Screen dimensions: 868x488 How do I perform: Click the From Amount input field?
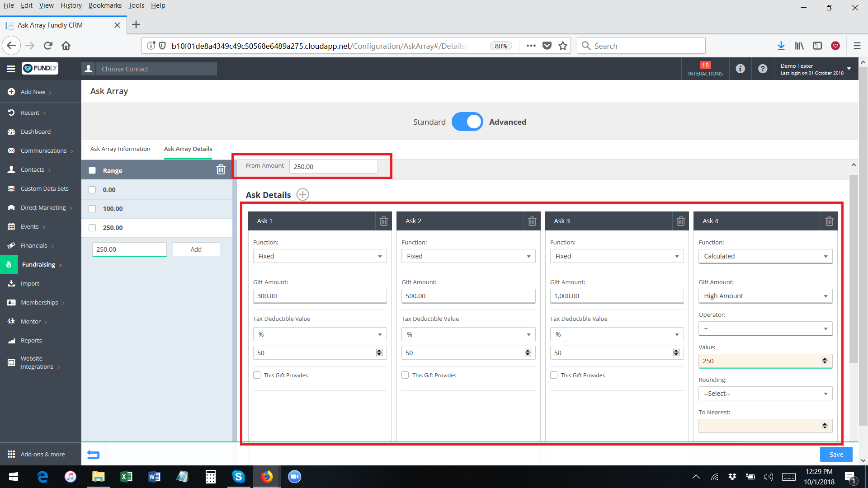click(x=334, y=166)
